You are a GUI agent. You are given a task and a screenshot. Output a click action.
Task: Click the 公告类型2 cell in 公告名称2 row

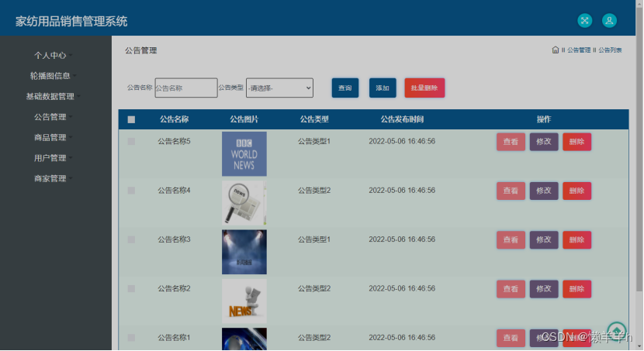point(314,289)
